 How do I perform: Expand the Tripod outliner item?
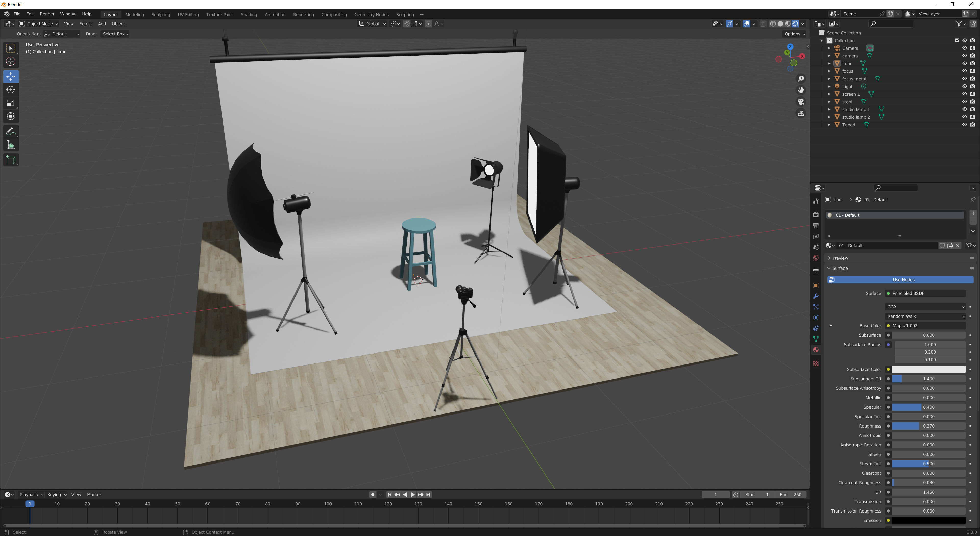click(x=829, y=125)
